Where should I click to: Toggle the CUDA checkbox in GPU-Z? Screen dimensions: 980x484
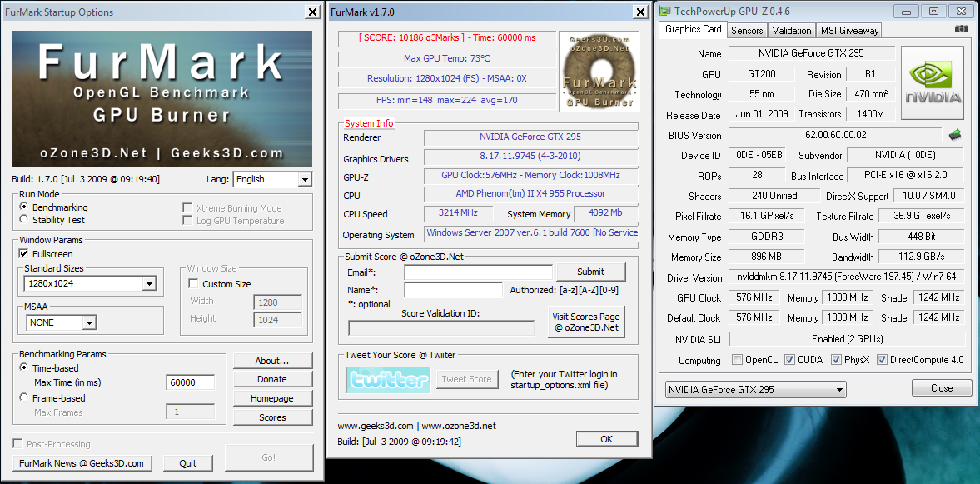point(789,360)
